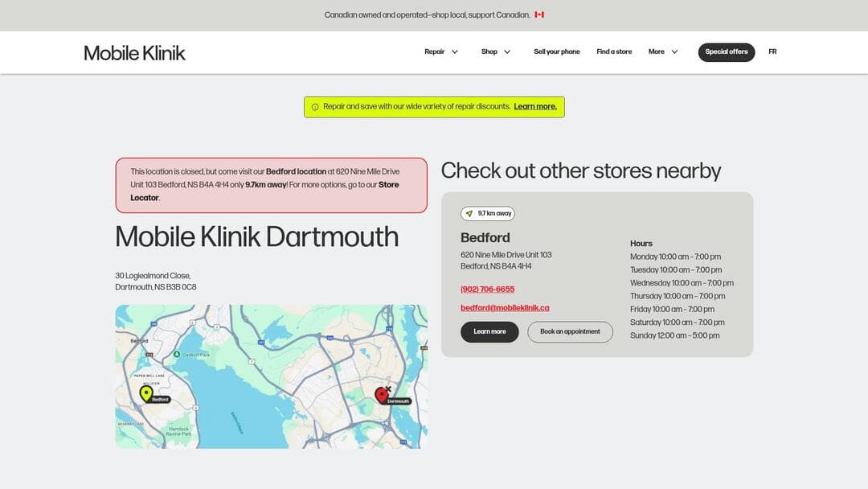
Task: Open the Sell your phone page
Action: [x=556, y=51]
